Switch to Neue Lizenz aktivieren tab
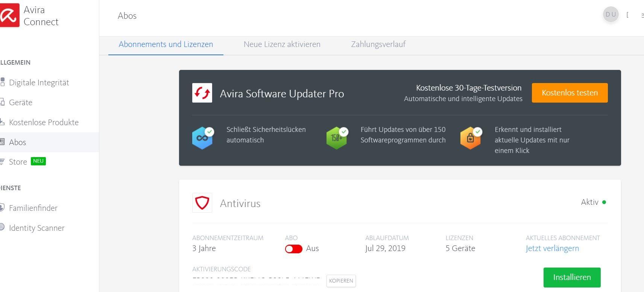Screen dimensions: 644x292 tap(282, 44)
